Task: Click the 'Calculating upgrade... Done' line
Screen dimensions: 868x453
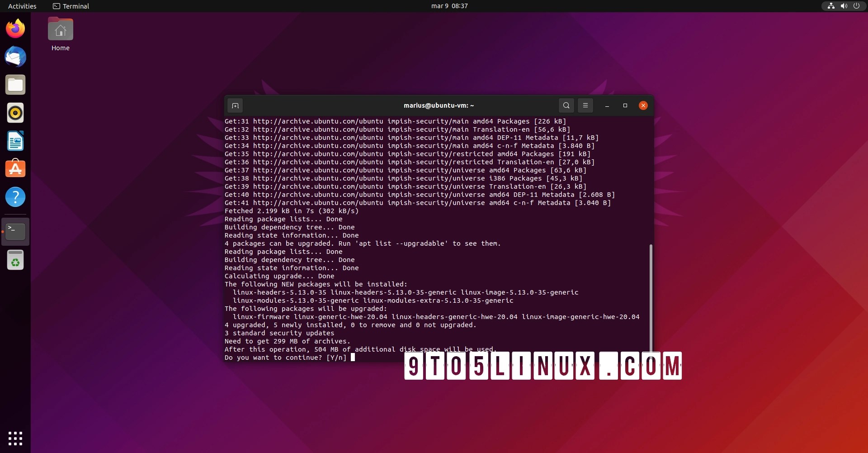Action: [x=279, y=276]
